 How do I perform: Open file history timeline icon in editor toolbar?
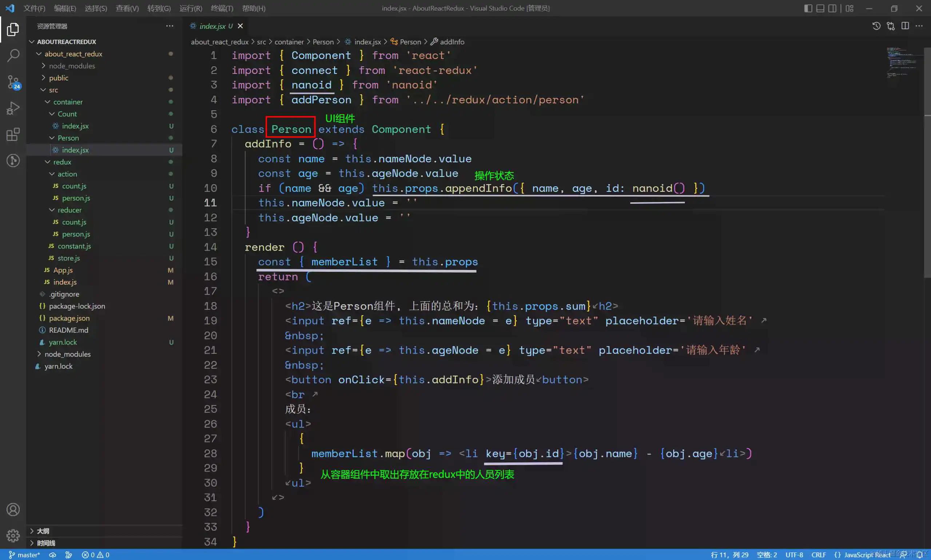(876, 26)
